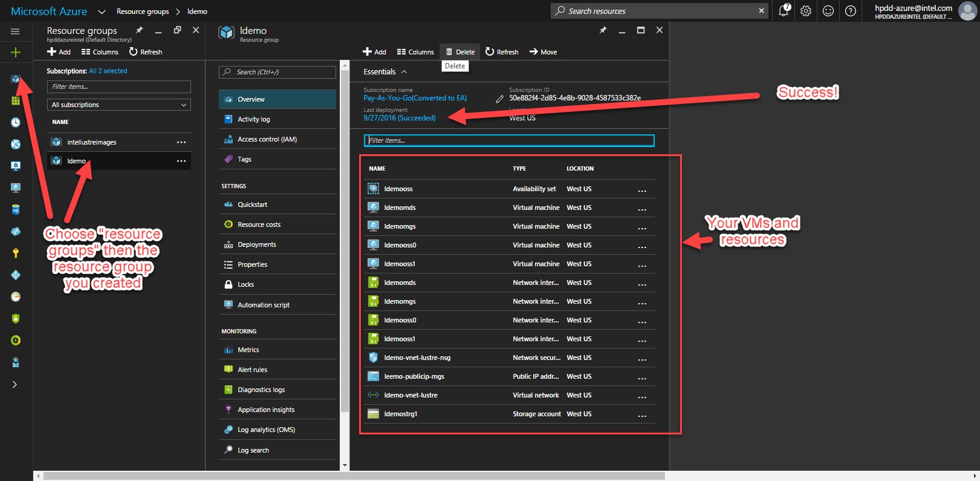This screenshot has height=481, width=980.
Task: Open Resource costs menu item
Action: click(277, 224)
